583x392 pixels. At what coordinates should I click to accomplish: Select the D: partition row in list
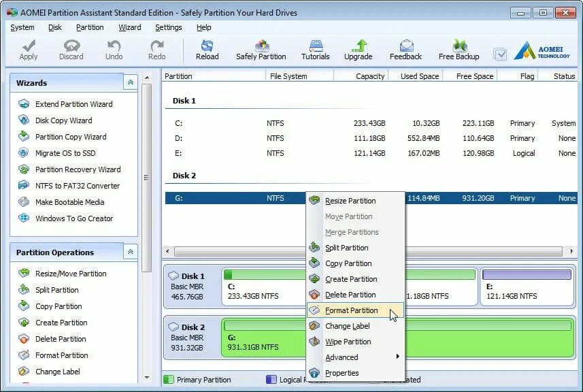[x=371, y=138]
